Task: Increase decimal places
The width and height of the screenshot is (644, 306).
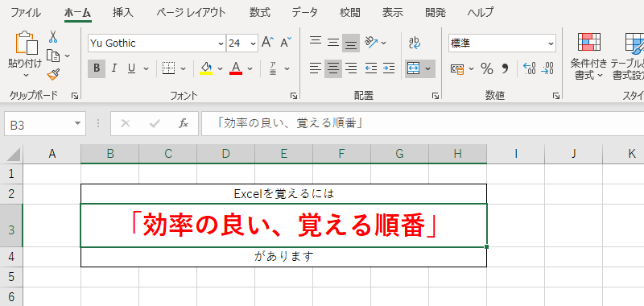Action: 530,68
